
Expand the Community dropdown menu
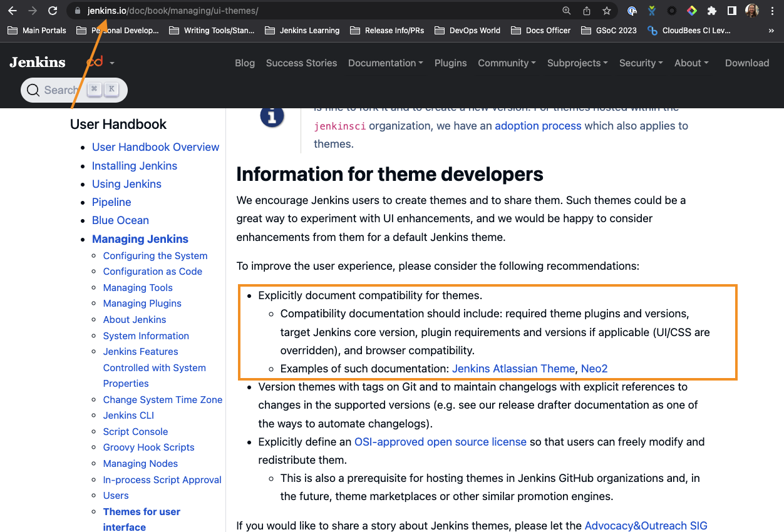[x=507, y=63]
